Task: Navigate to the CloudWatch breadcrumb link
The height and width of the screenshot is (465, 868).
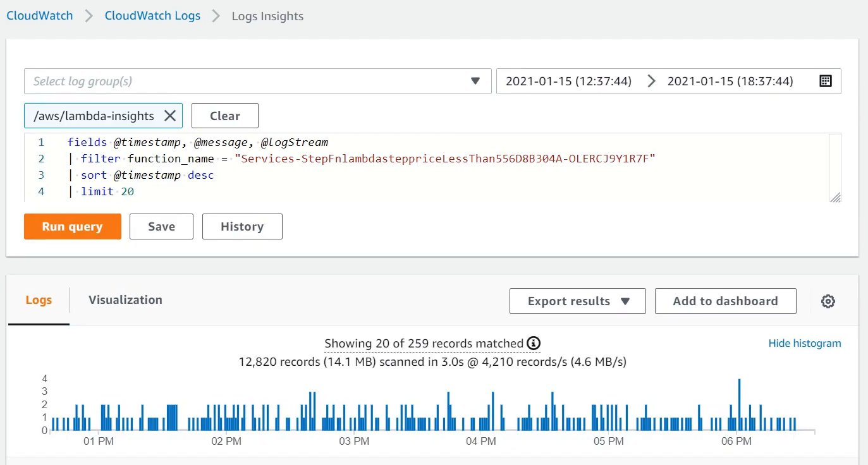Action: pyautogui.click(x=39, y=16)
